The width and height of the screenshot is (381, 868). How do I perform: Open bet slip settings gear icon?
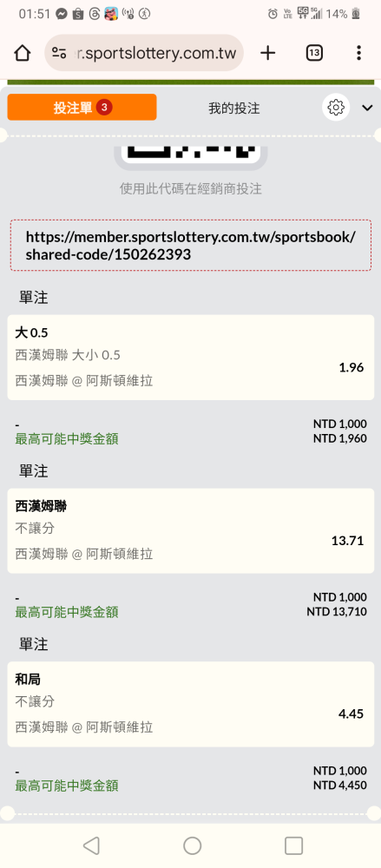click(336, 108)
